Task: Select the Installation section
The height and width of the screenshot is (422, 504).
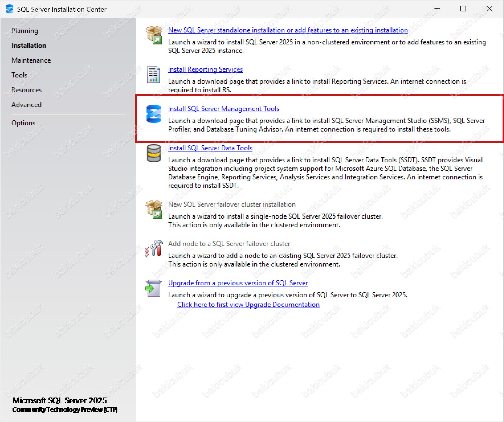Action: click(29, 46)
